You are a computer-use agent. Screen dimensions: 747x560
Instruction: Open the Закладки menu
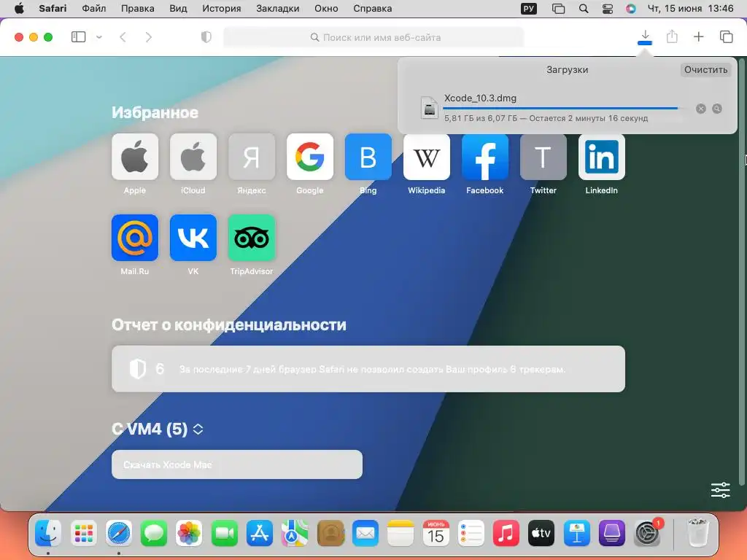tap(278, 9)
